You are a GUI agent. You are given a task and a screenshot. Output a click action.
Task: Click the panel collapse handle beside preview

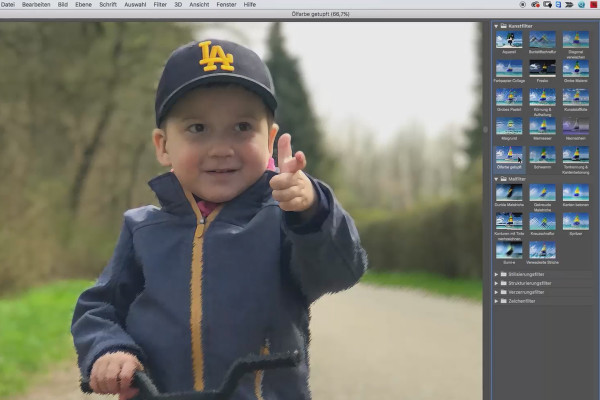[485, 129]
